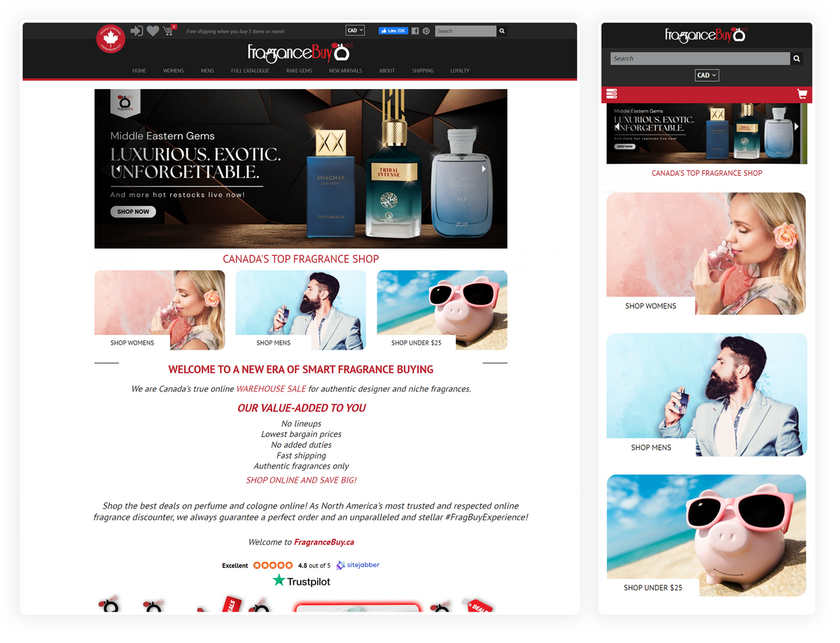Open the CAD currency dropdown in mobile view

[707, 75]
